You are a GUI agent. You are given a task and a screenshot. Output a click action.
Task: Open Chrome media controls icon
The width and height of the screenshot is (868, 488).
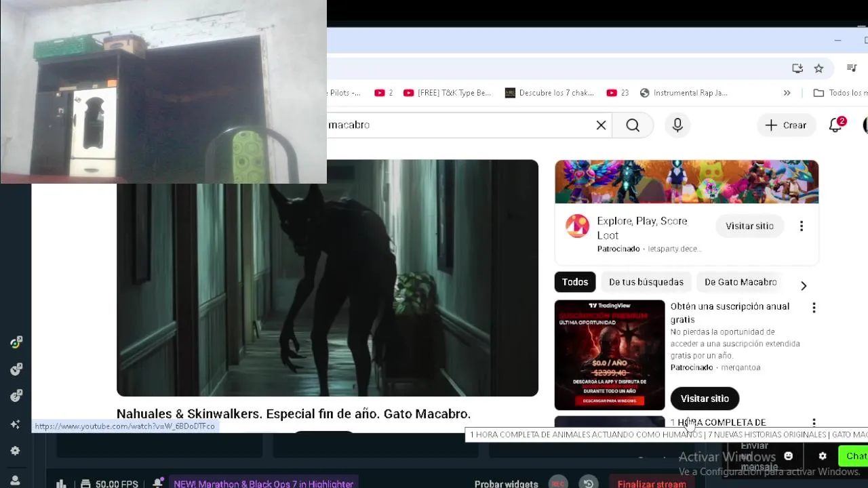852,68
